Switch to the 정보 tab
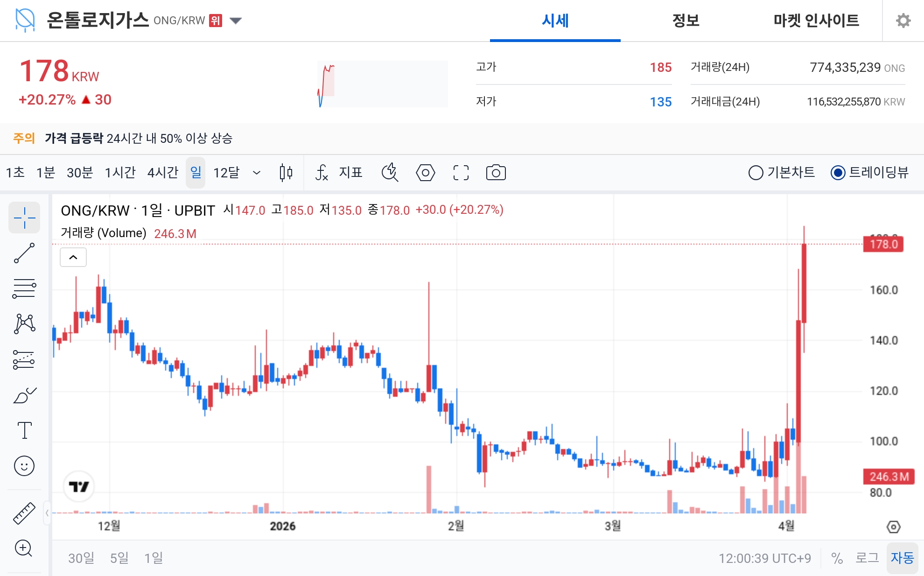The width and height of the screenshot is (924, 576). [685, 21]
